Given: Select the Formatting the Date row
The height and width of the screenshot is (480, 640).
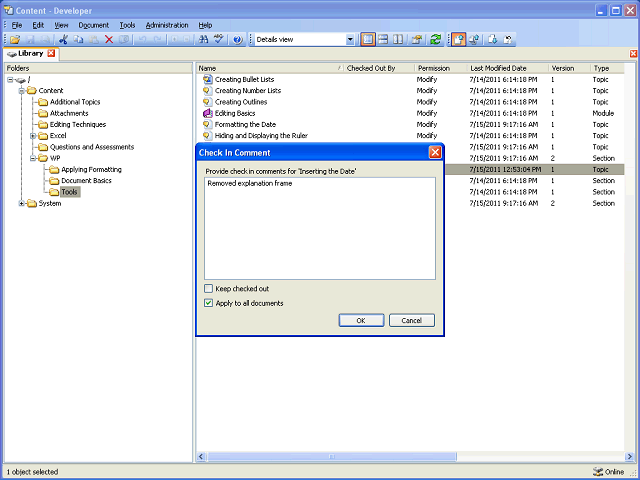Looking at the screenshot, I should (410, 124).
